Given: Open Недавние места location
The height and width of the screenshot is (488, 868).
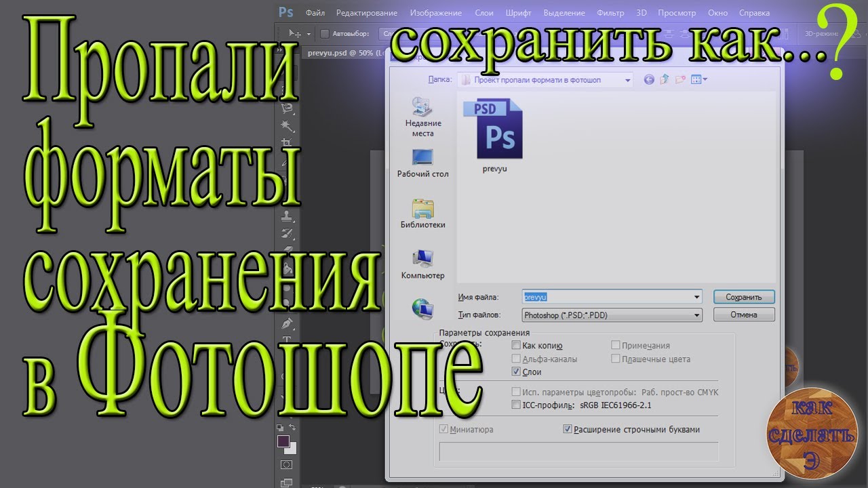Looking at the screenshot, I should point(423,117).
